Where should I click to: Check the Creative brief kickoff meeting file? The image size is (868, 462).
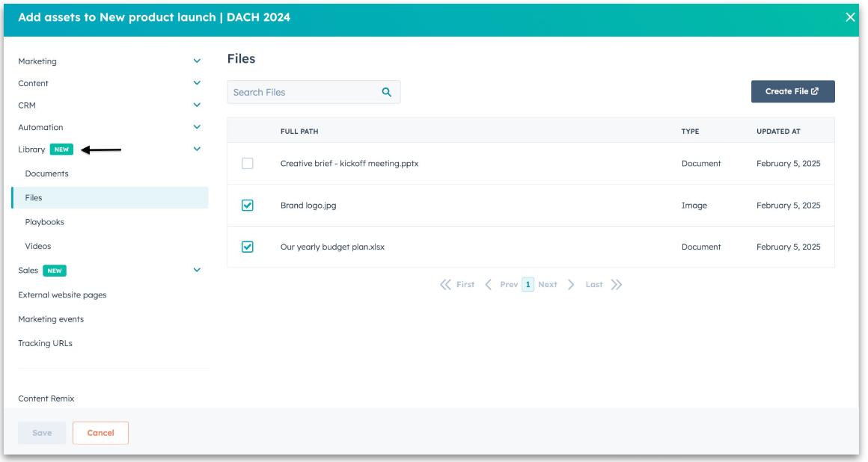(248, 163)
